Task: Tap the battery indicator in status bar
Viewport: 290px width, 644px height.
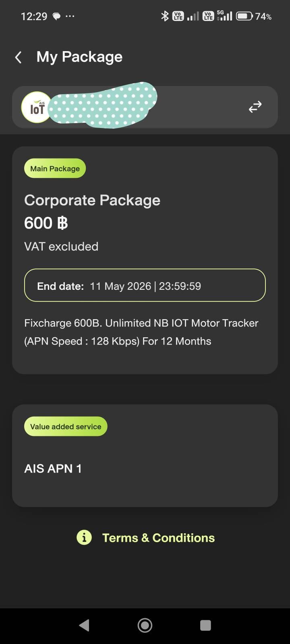Action: 244,16
